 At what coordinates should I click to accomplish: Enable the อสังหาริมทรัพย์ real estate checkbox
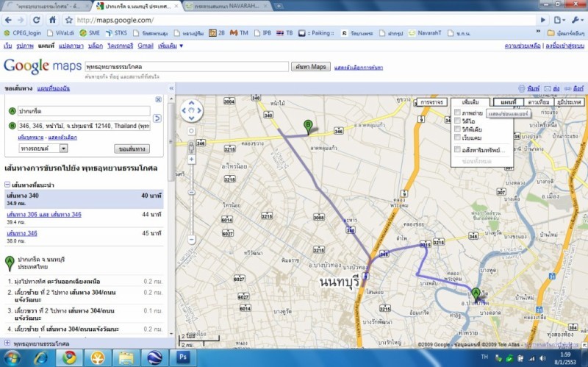[x=457, y=149]
